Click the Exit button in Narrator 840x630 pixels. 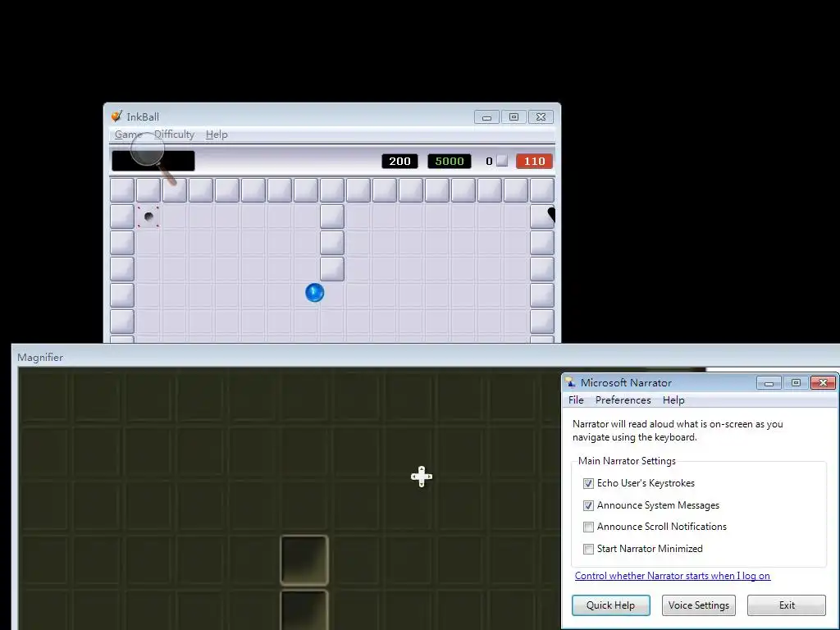[787, 605]
